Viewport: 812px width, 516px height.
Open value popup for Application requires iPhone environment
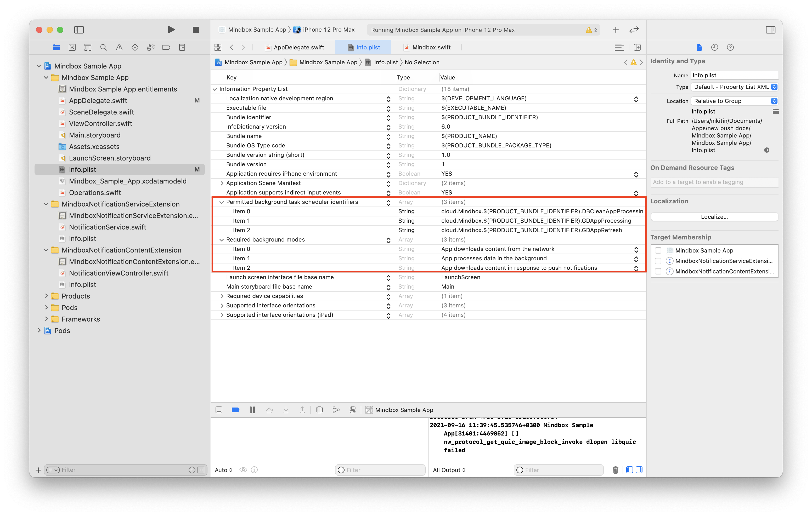tap(636, 174)
